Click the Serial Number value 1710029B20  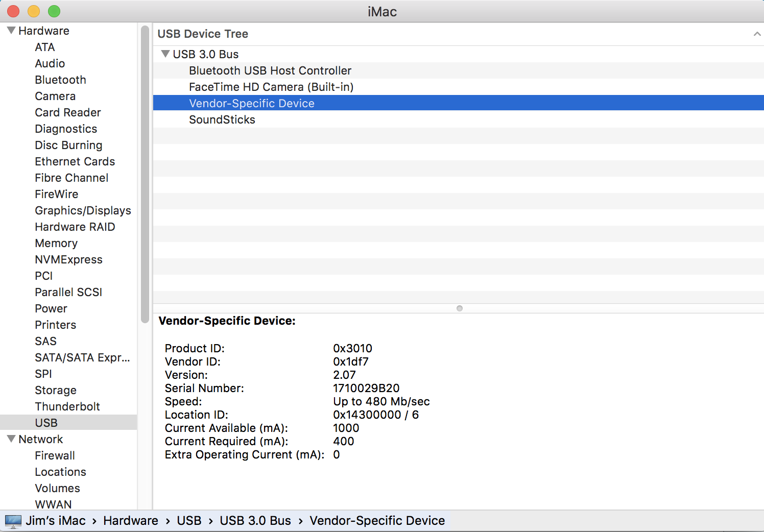click(x=366, y=388)
